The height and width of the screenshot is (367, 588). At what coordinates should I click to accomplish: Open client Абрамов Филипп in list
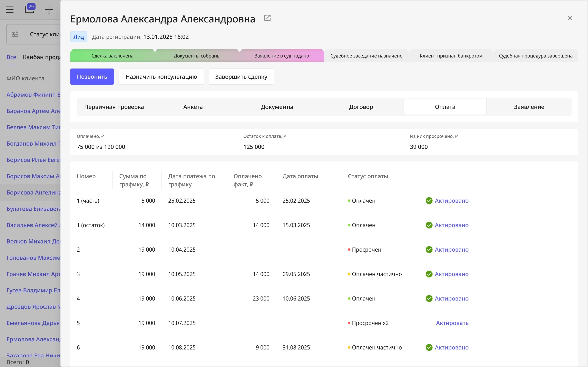pos(33,94)
